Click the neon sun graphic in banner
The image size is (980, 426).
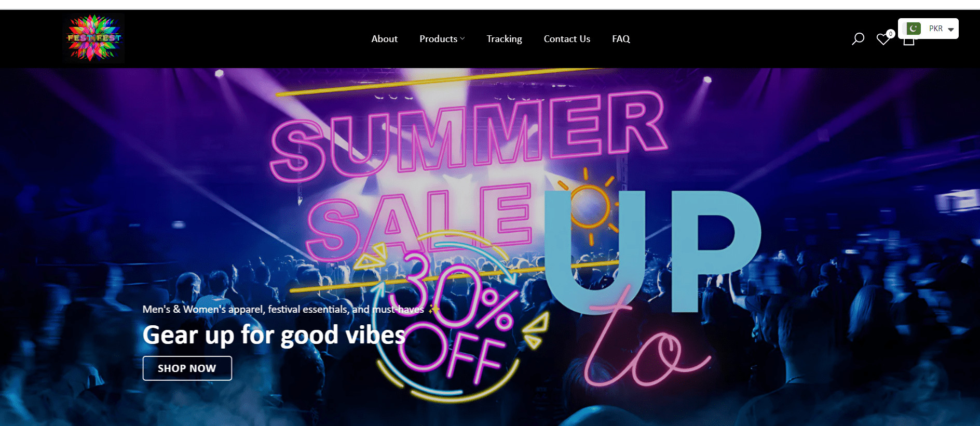589,206
